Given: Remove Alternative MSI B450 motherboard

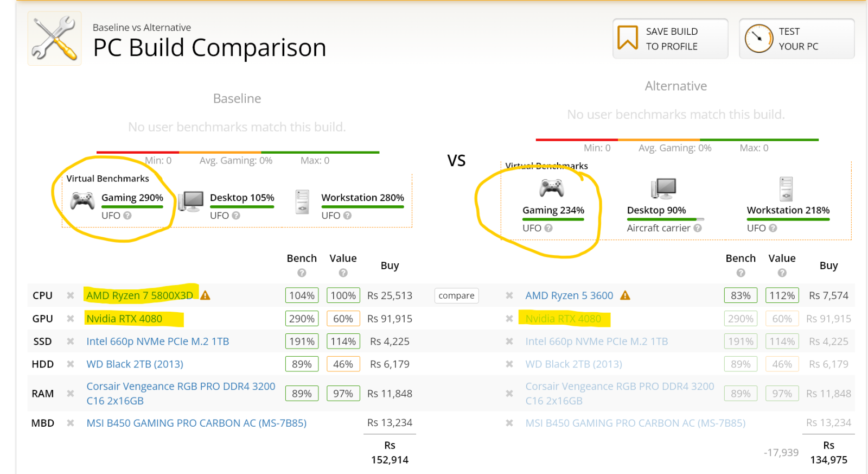Looking at the screenshot, I should click(509, 423).
